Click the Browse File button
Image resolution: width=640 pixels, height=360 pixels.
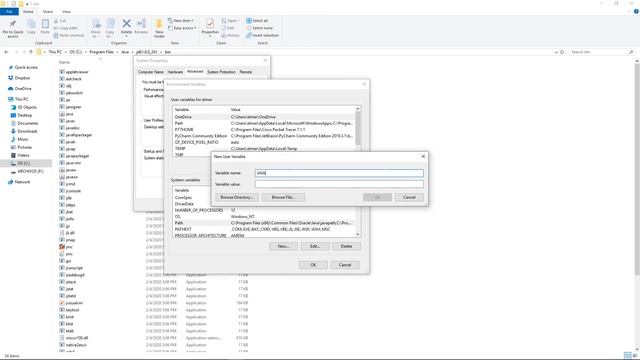(x=283, y=197)
